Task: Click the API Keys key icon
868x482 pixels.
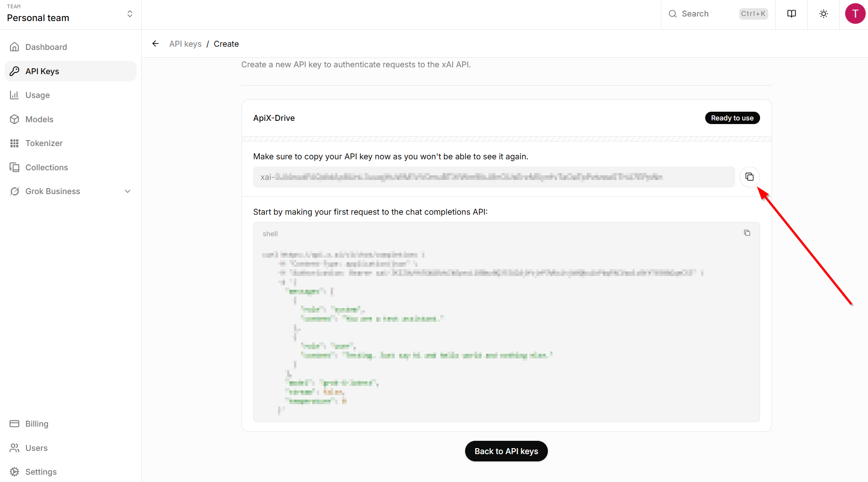Action: tap(15, 71)
